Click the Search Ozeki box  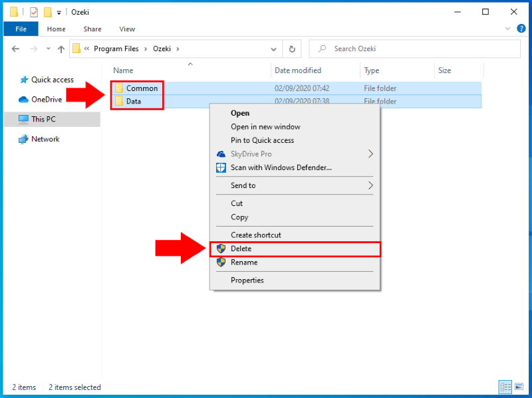[x=414, y=49]
